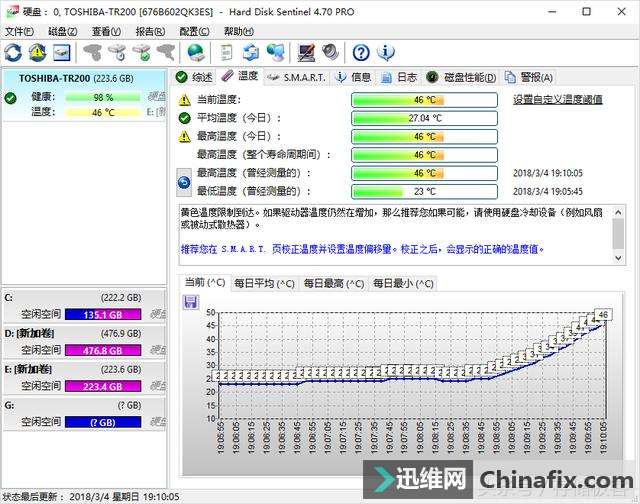Viewport: 640px width, 504px height.
Task: Open the 信息 tab
Action: 353,77
